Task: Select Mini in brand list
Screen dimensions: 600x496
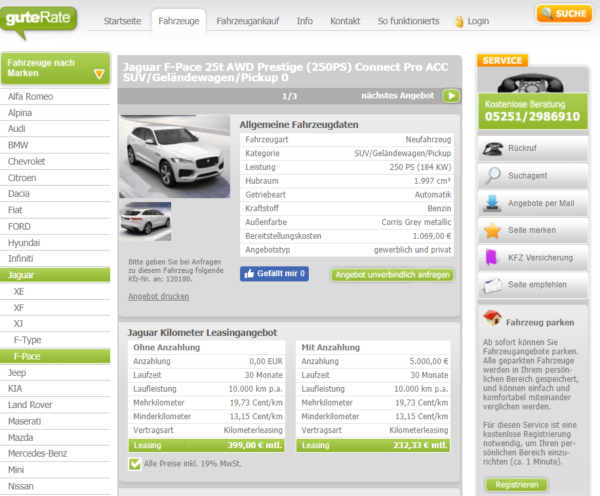Action: tap(55, 470)
